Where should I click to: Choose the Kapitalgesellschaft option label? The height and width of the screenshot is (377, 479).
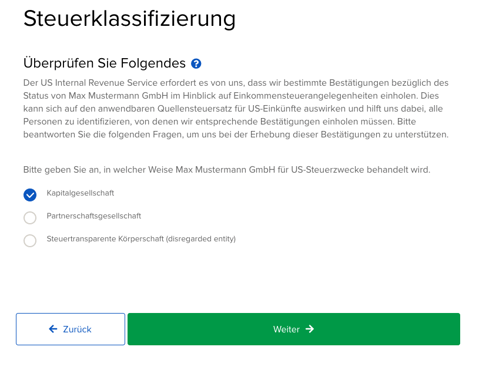pyautogui.click(x=80, y=193)
